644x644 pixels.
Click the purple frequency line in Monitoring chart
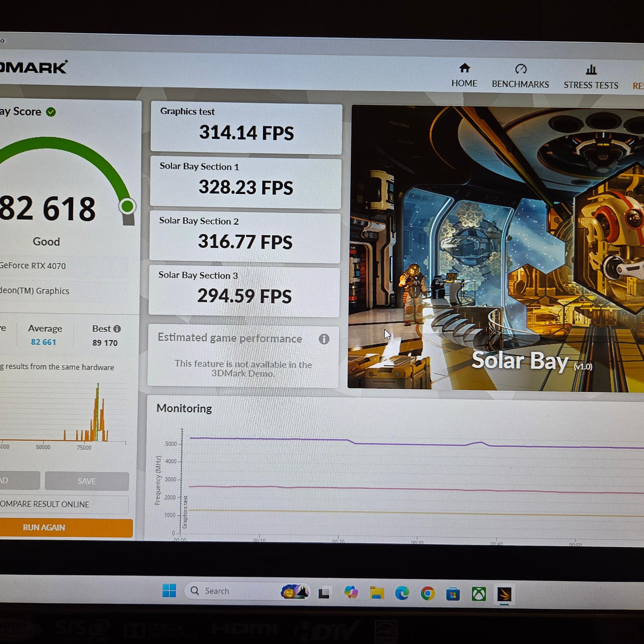coord(417,443)
